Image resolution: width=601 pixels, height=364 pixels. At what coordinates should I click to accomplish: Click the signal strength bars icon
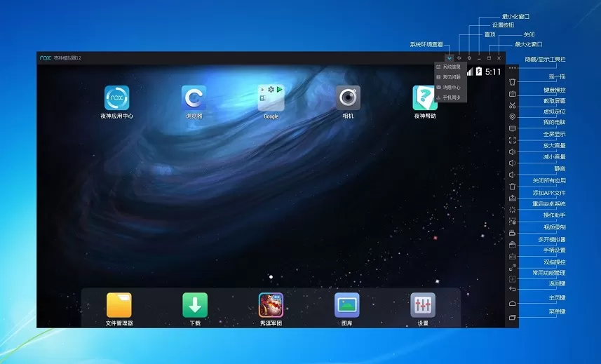tap(470, 72)
